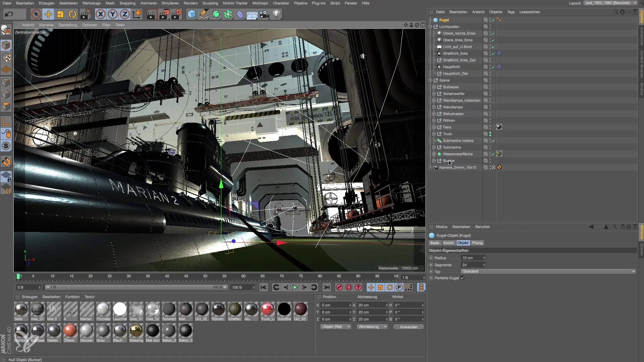Screen dimensions: 644x362
Task: Select the Öltank red material
Action: 70,333
